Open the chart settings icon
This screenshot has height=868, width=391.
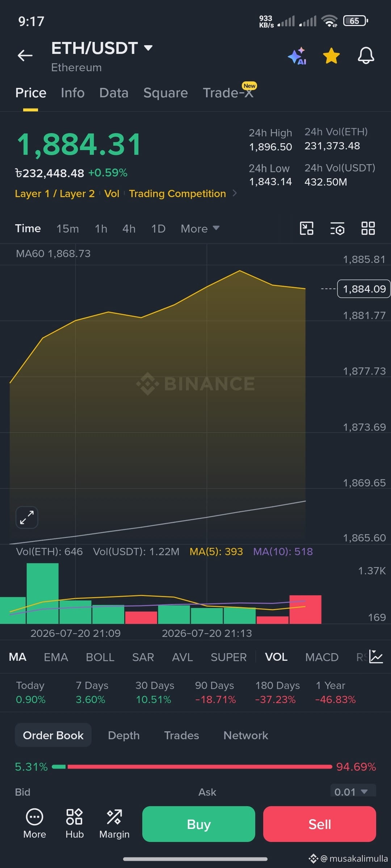click(337, 229)
